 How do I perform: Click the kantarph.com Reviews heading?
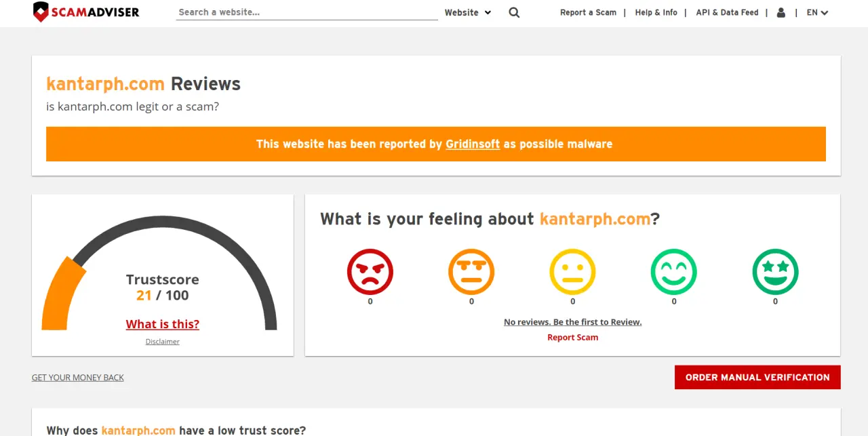[143, 84]
